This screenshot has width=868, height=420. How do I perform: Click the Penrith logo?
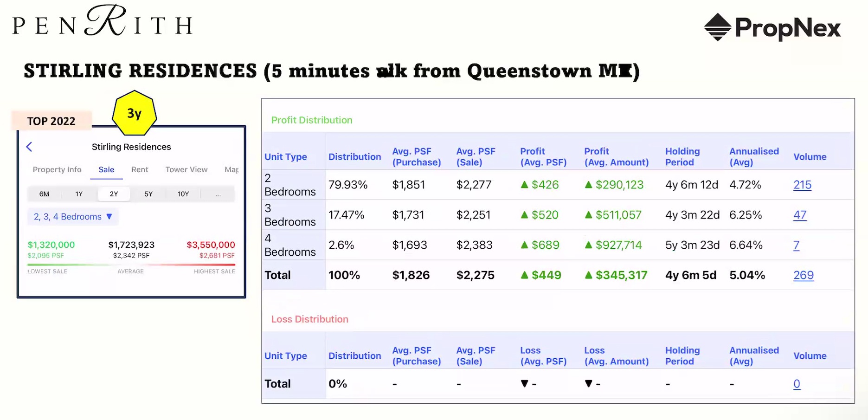(x=103, y=22)
